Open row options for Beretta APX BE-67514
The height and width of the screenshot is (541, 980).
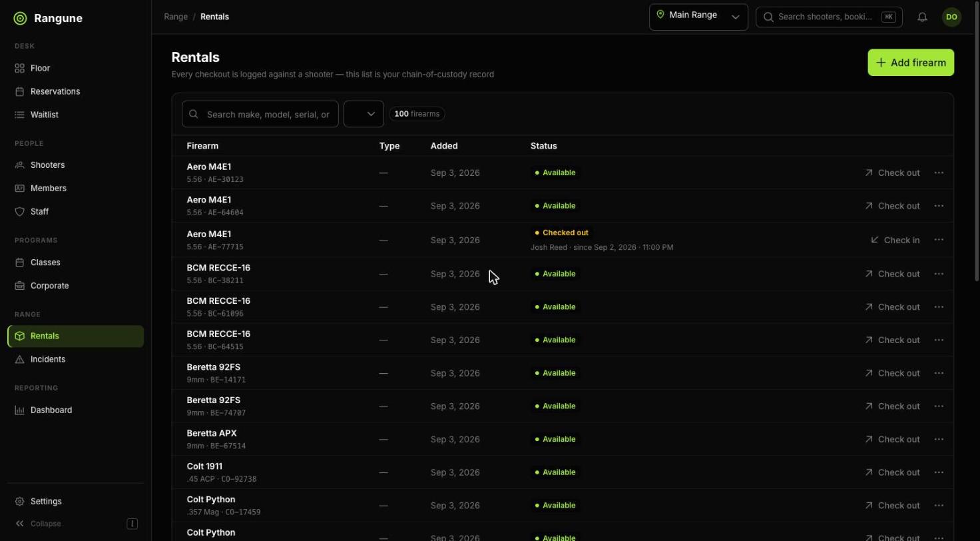(939, 439)
